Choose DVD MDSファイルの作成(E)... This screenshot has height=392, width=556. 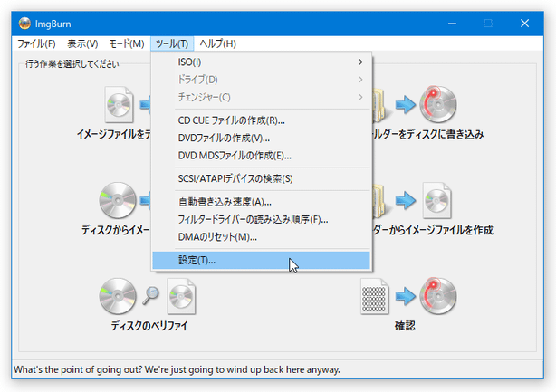click(262, 155)
